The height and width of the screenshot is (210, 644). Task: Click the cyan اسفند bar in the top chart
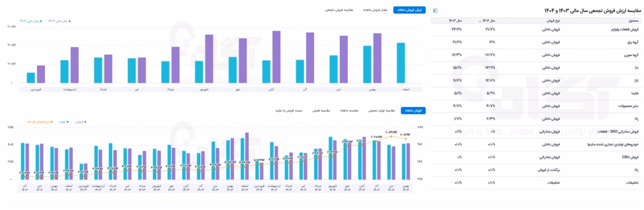[x=400, y=63]
